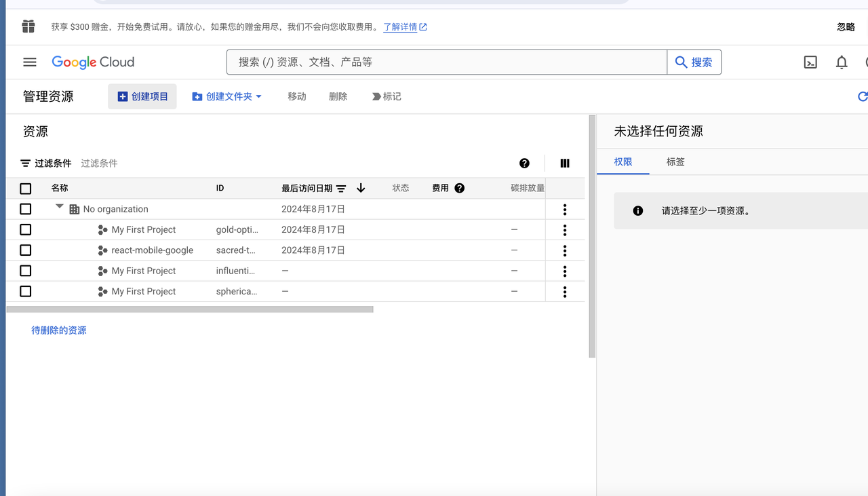
Task: Click the sacred-t... project ID cell
Action: click(x=236, y=250)
